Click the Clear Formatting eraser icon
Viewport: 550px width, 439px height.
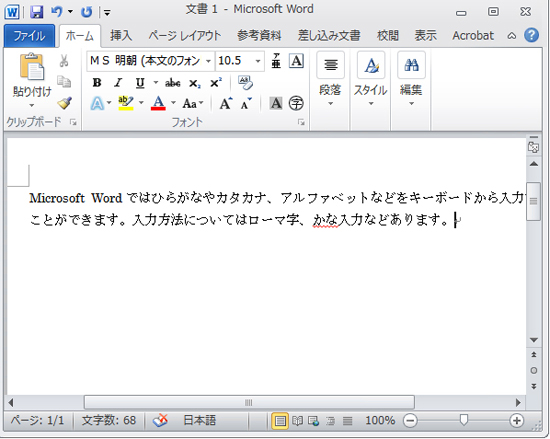tap(245, 82)
